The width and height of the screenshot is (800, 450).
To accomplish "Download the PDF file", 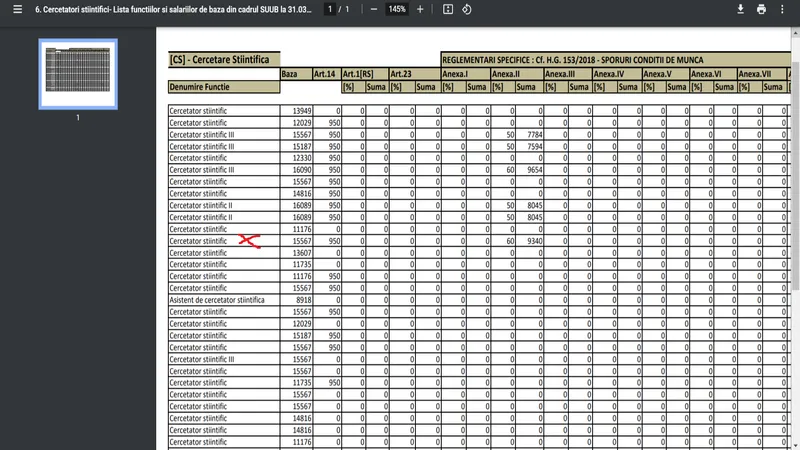I will (x=741, y=9).
